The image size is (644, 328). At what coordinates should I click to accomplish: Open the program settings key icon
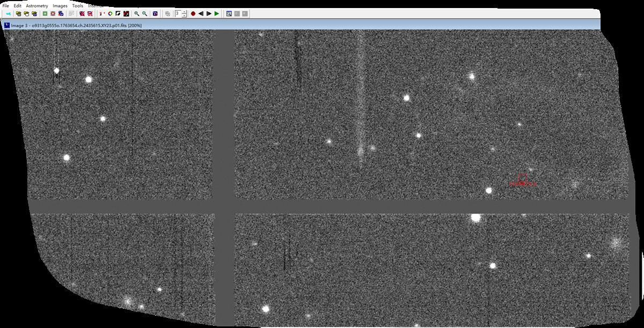tap(8, 13)
